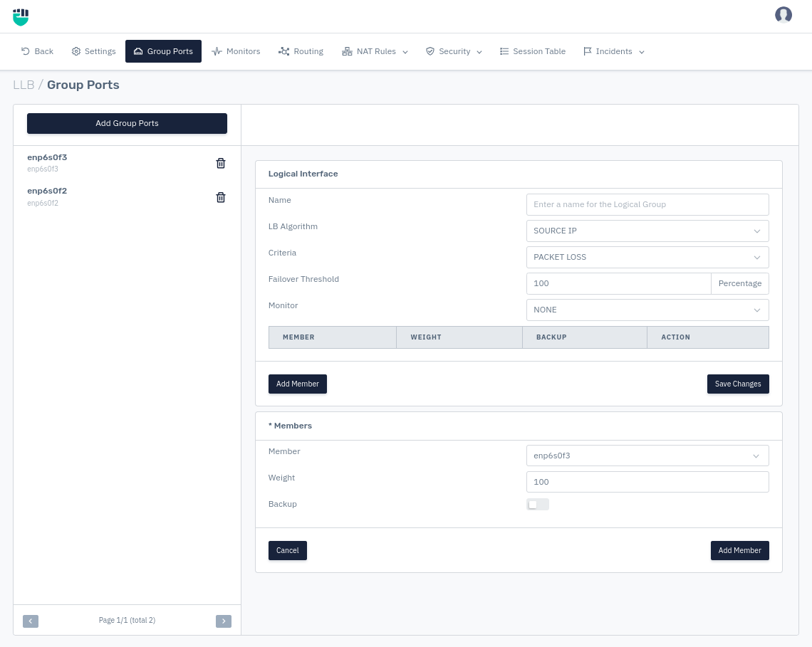Image resolution: width=812 pixels, height=647 pixels.
Task: Toggle the Backup switch
Action: click(x=537, y=505)
